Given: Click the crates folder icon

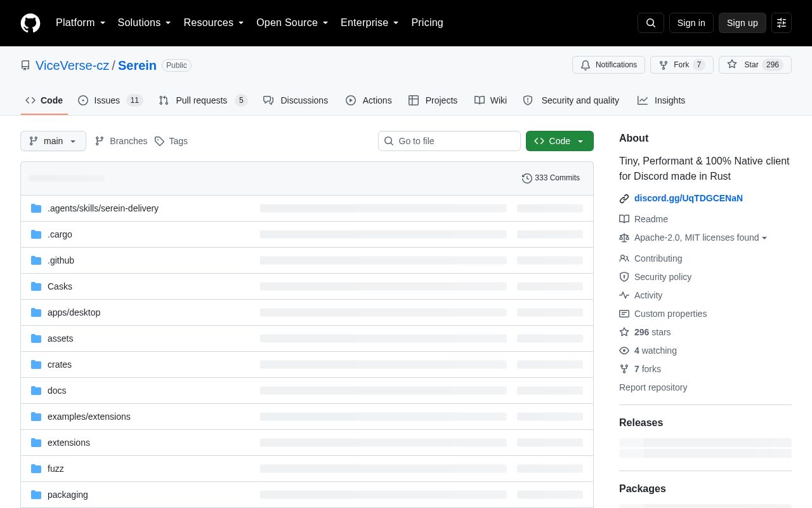Looking at the screenshot, I should [36, 364].
